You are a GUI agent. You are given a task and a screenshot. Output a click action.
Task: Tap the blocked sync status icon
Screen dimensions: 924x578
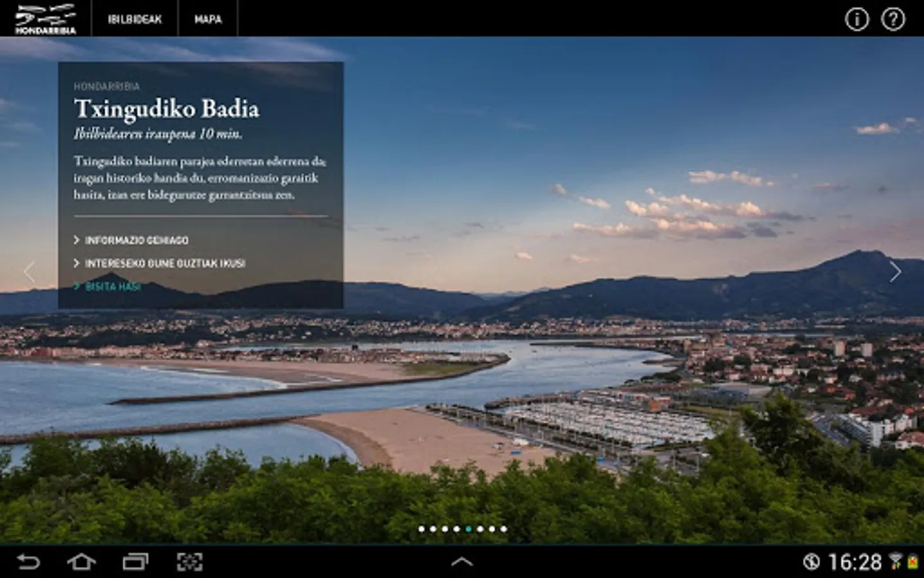pyautogui.click(x=811, y=562)
